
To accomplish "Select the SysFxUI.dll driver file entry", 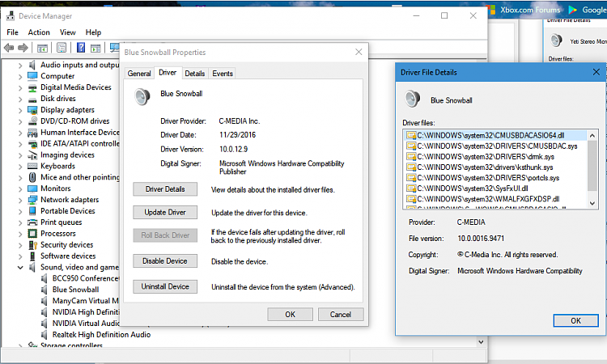I will pos(471,188).
